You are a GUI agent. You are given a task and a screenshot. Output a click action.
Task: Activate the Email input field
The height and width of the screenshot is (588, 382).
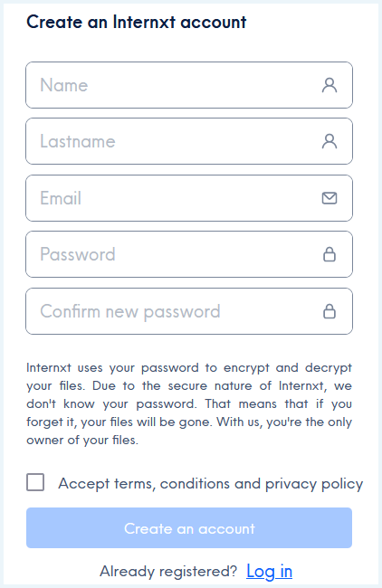coord(189,198)
